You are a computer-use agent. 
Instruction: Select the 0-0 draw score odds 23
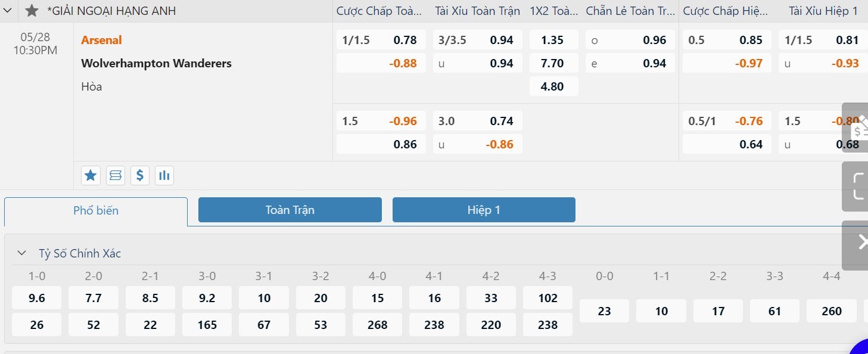tap(604, 311)
